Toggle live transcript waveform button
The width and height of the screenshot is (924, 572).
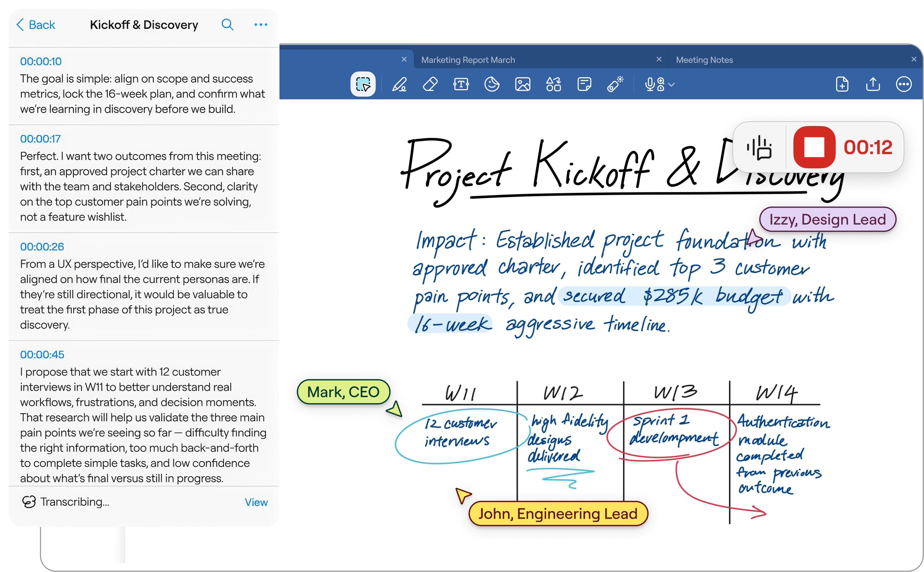(759, 147)
